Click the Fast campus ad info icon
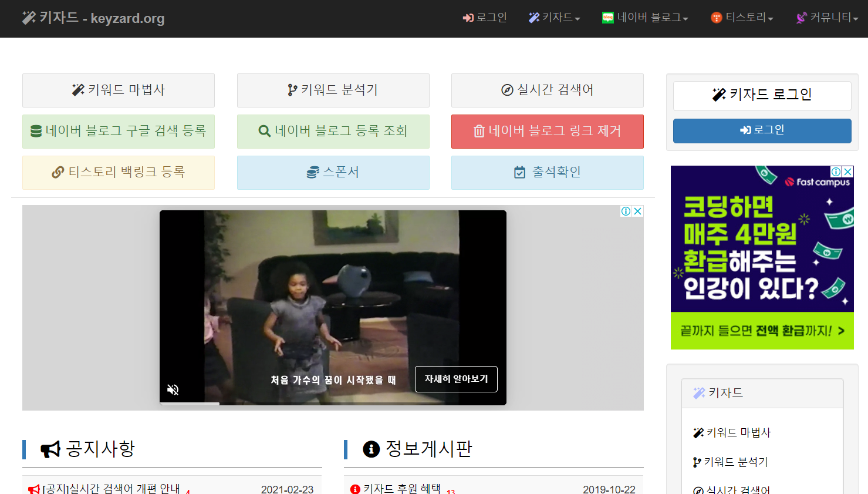The image size is (868, 494). click(836, 172)
